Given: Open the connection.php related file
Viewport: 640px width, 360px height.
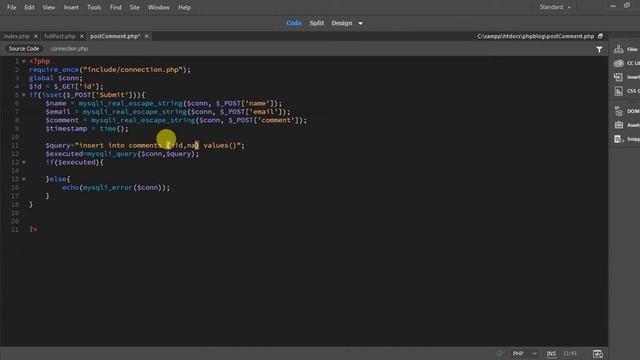Looking at the screenshot, I should click(x=69, y=49).
